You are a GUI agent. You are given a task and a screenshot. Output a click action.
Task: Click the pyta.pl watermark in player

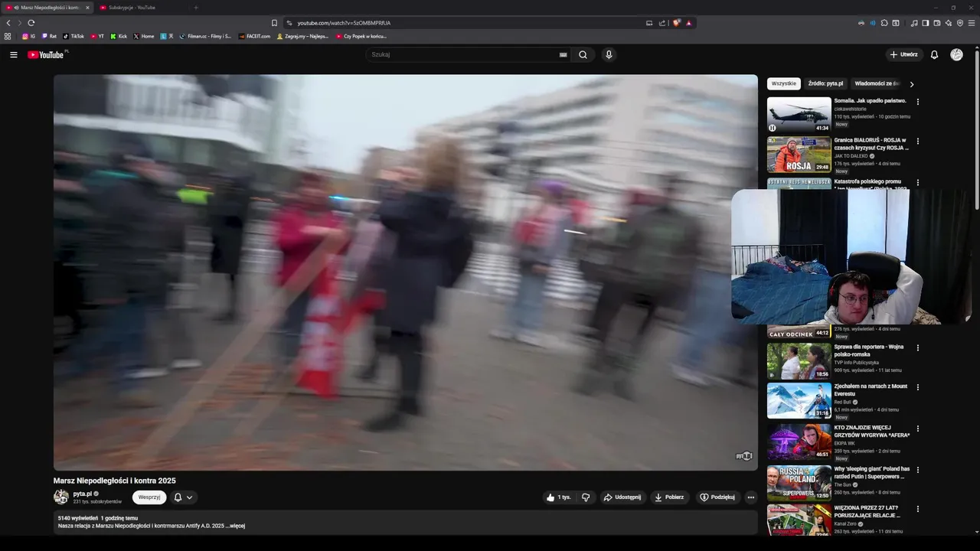[x=743, y=456]
